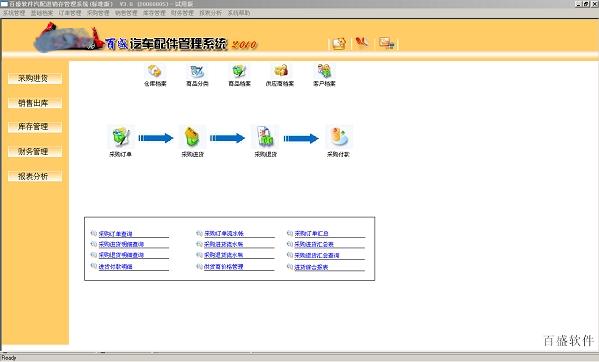599x362 pixels.
Task: Open the 供货商价格管理 link
Action: click(x=223, y=267)
